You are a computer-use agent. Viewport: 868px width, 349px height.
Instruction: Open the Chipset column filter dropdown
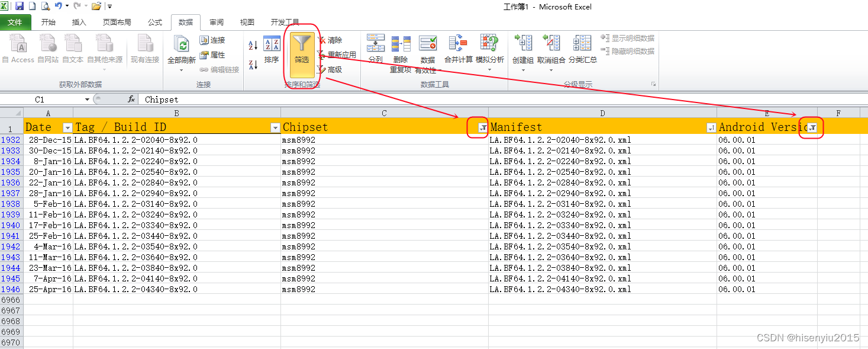[x=483, y=128]
